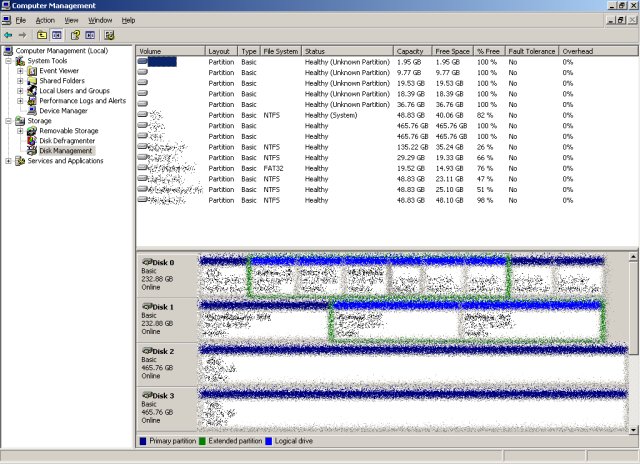Click the FAT32 file system cell

click(x=273, y=168)
